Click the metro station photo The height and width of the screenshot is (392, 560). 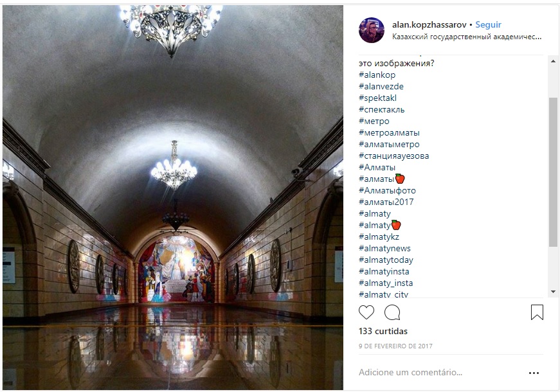(173, 197)
